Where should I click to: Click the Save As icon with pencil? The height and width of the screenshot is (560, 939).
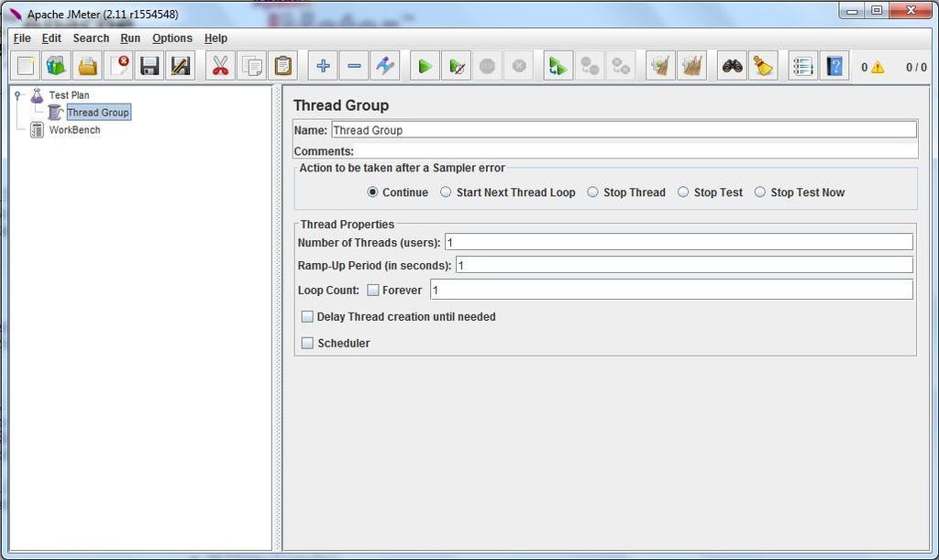(181, 66)
